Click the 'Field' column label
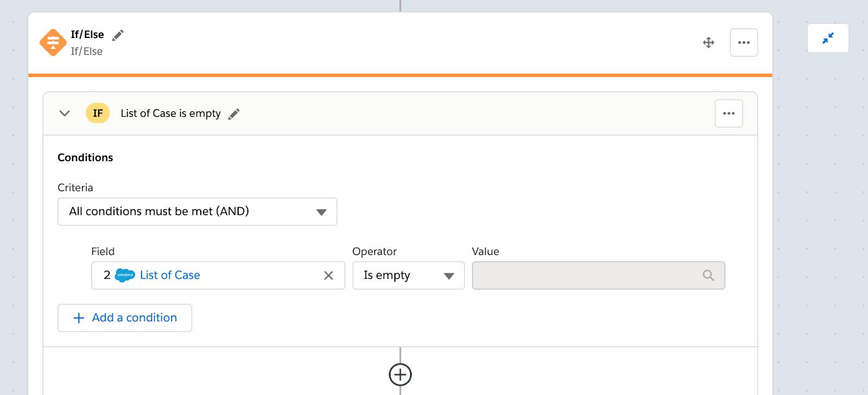Image resolution: width=868 pixels, height=395 pixels. [103, 251]
